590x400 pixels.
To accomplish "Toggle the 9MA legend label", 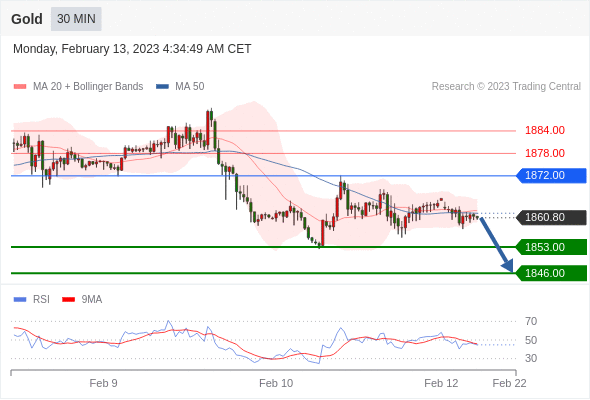I will 92,300.
